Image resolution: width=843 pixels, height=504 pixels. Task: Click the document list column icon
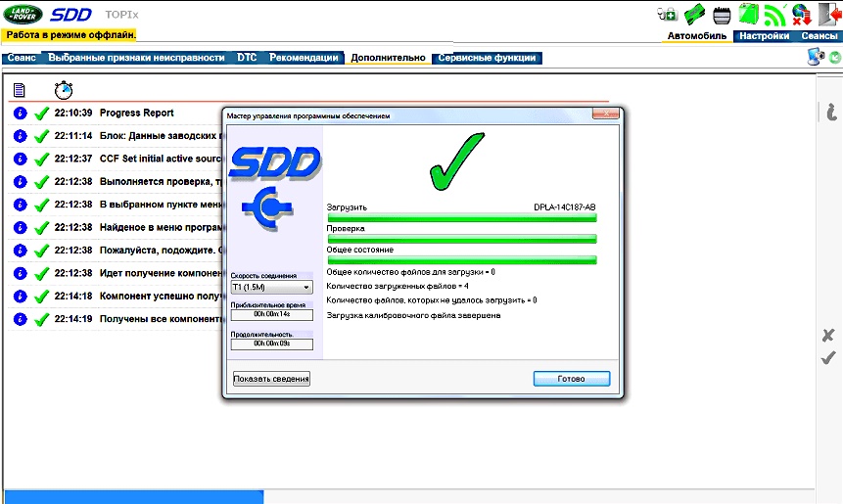pos(19,90)
